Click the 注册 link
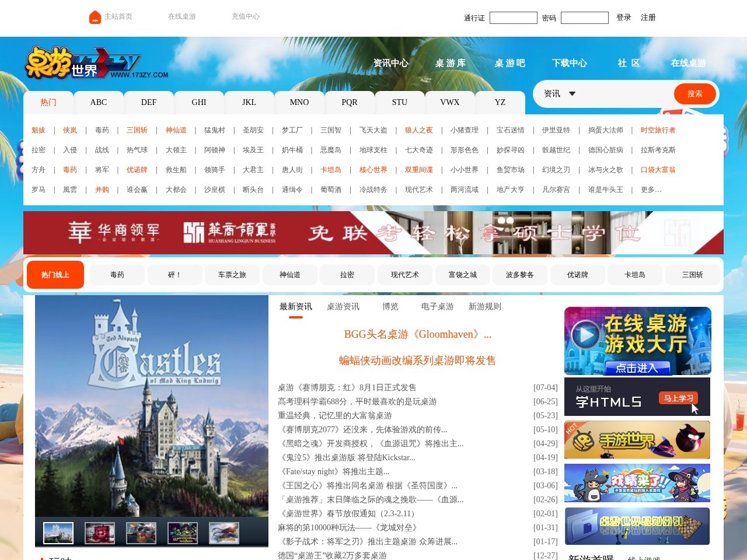This screenshot has width=747, height=560. (648, 17)
